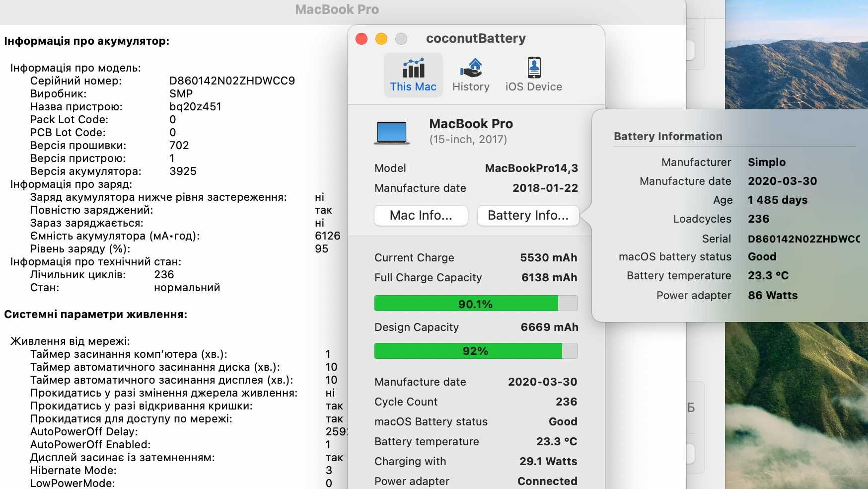This screenshot has width=868, height=489.
Task: Click the 92% design capacity bar
Action: (476, 351)
